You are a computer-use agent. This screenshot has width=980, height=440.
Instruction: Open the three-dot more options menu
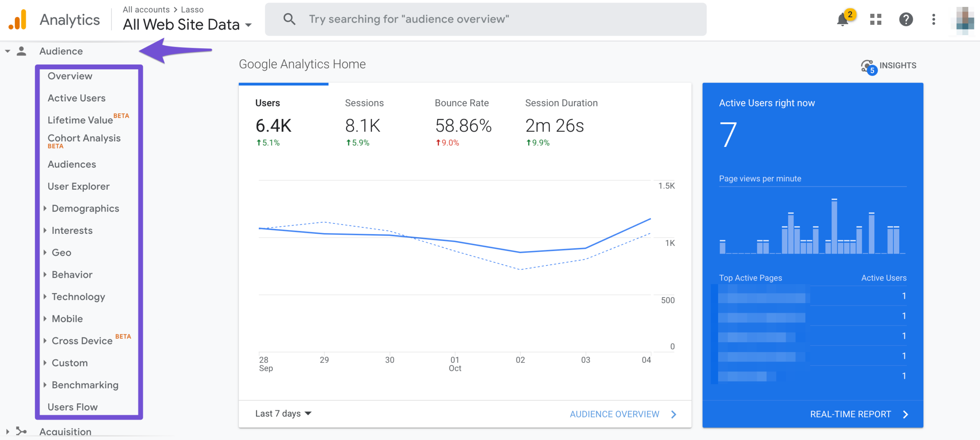[934, 20]
